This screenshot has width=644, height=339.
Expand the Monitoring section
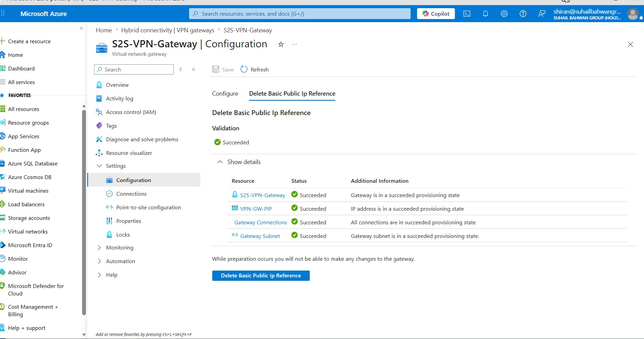click(x=99, y=247)
